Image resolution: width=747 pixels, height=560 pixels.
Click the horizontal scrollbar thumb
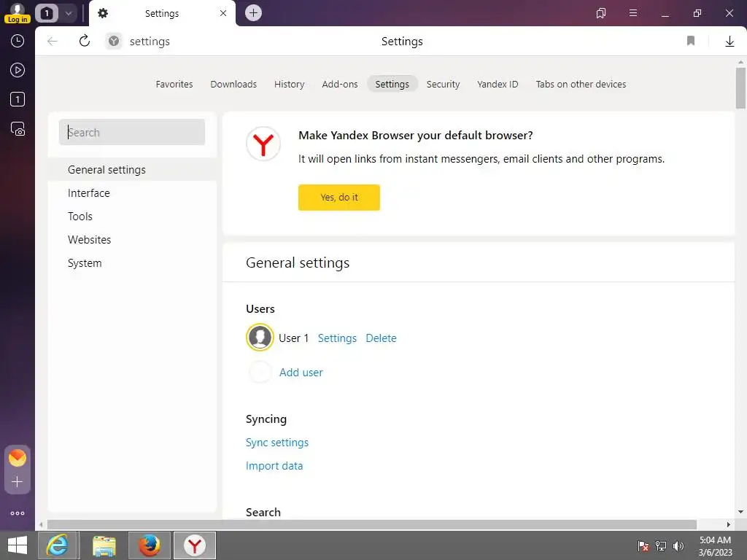(x=371, y=524)
